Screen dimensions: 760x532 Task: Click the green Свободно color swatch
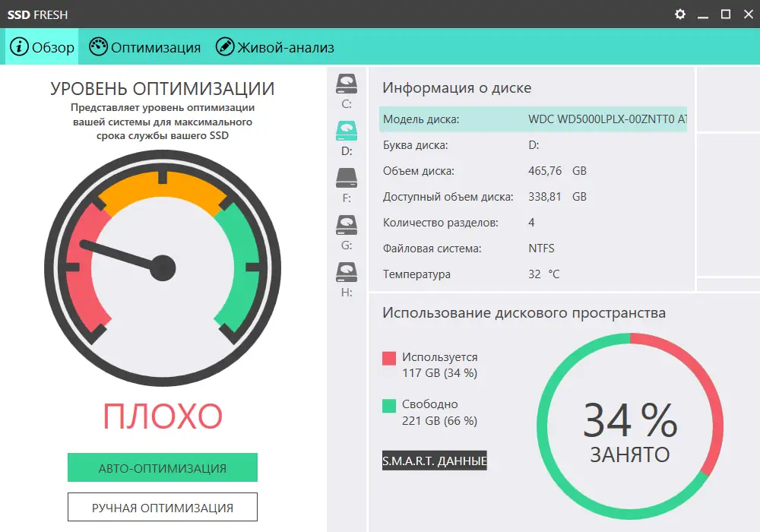point(389,406)
